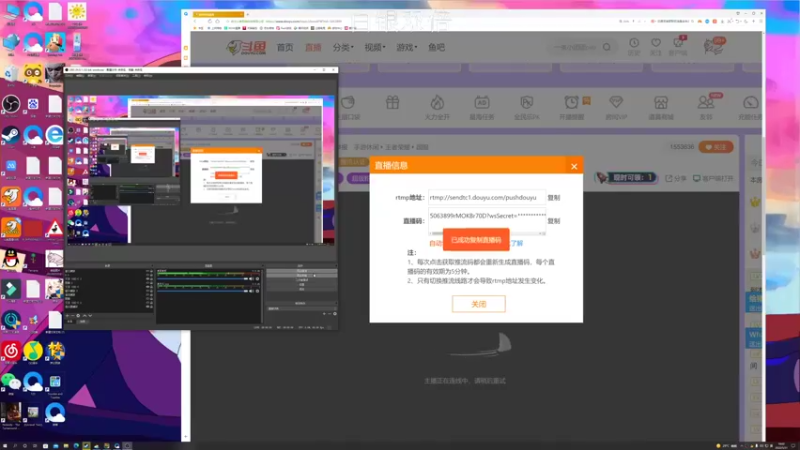Open the QQ Music desktop shortcut
Viewport: 800px width, 450px height.
33,351
